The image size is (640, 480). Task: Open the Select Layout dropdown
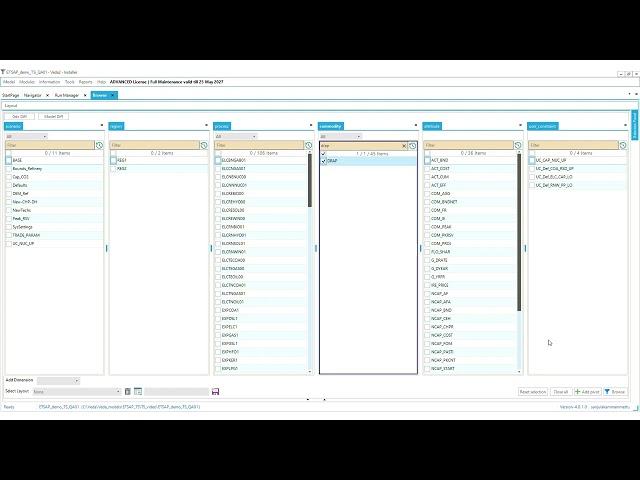(76, 391)
